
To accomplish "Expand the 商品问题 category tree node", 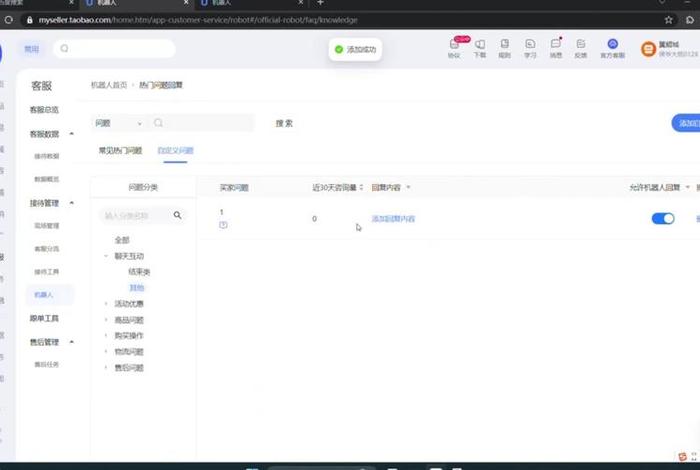I will pos(106,320).
